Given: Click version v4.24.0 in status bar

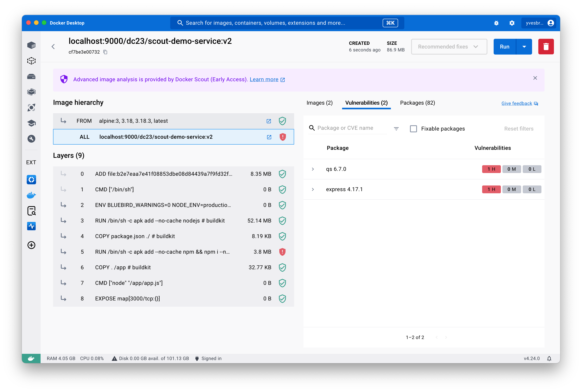Looking at the screenshot, I should 531,358.
